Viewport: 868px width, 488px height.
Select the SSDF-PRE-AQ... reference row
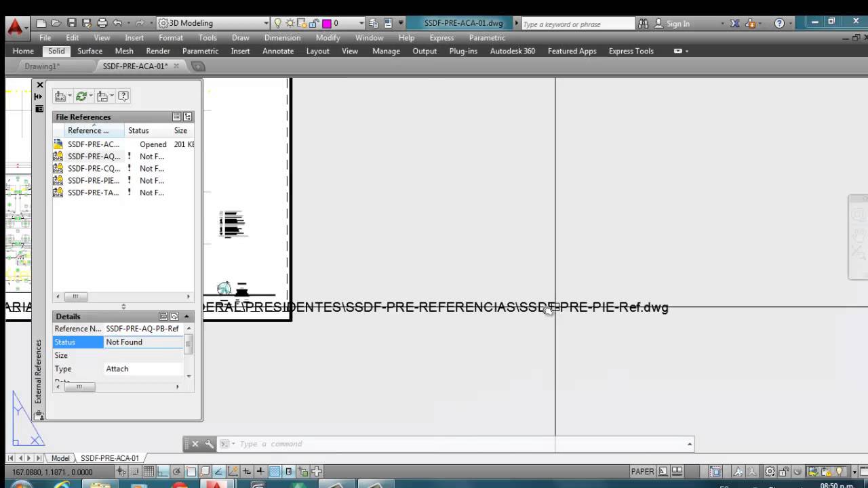(x=123, y=157)
